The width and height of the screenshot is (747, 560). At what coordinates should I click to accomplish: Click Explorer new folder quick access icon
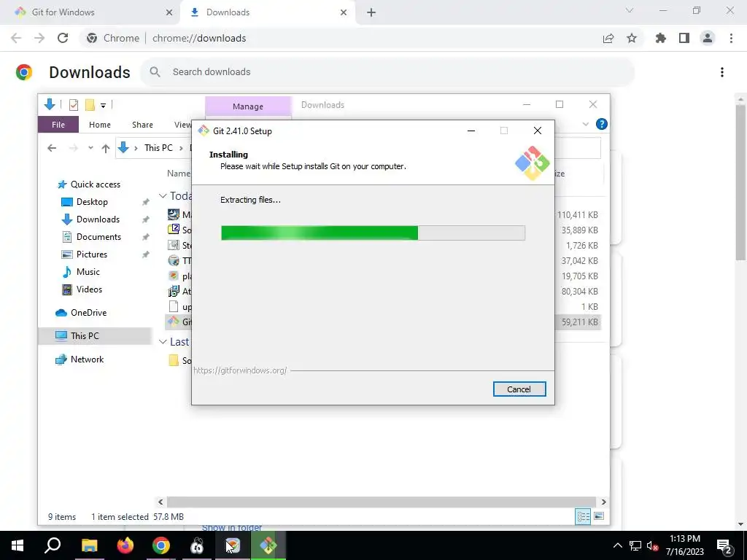pyautogui.click(x=90, y=104)
